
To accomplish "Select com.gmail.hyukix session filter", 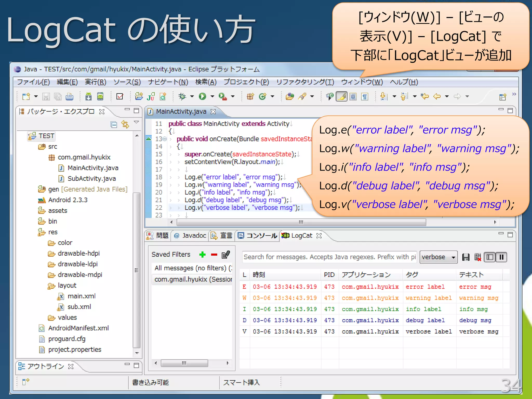I will pyautogui.click(x=192, y=279).
